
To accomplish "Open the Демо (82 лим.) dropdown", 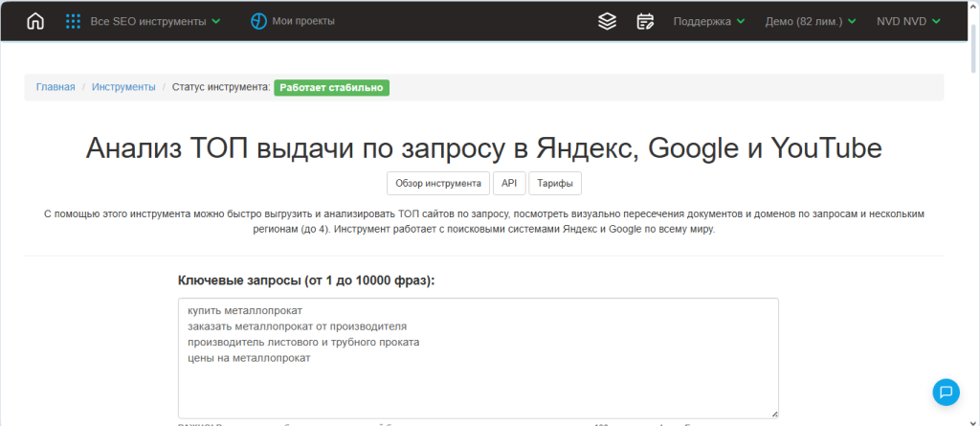I will 810,21.
